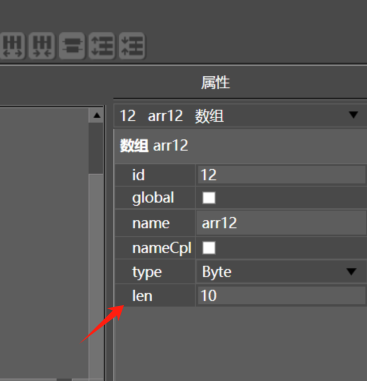Click the 'type' property label
The image size is (367, 381).
coord(147,272)
